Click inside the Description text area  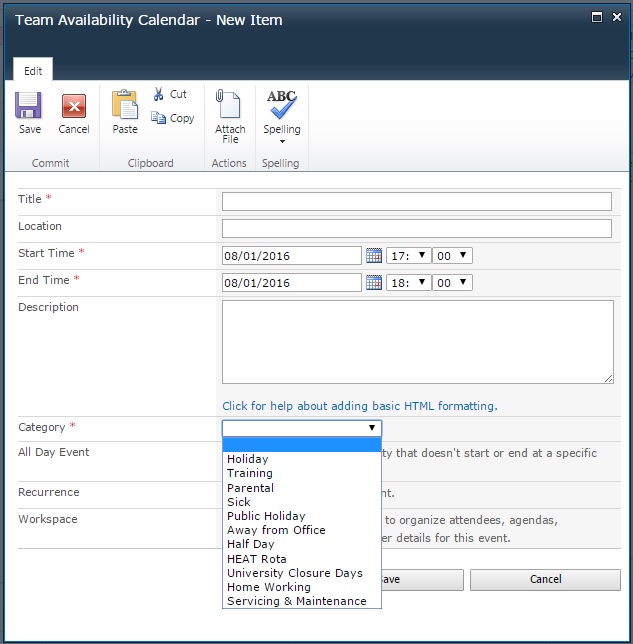coord(417,342)
